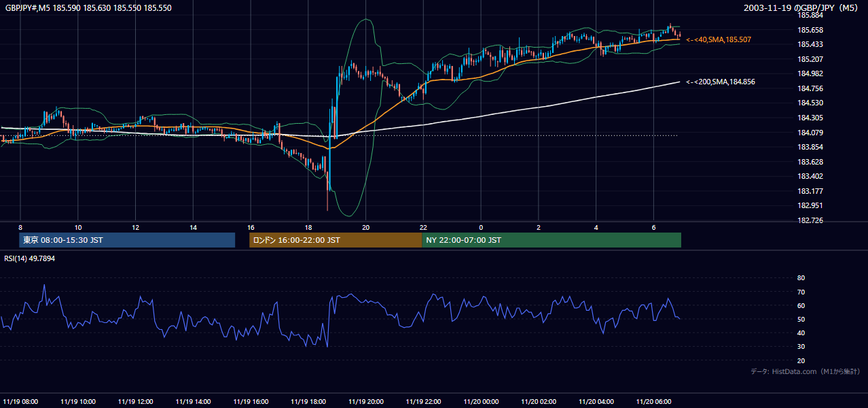This screenshot has height=408, width=868.
Task: Click RSI axis level 70
Action: point(801,292)
